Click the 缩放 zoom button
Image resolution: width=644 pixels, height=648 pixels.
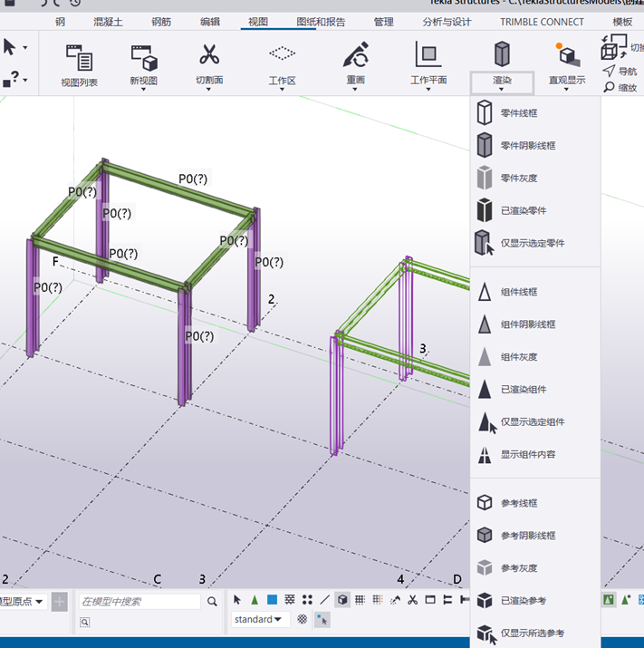[x=620, y=87]
